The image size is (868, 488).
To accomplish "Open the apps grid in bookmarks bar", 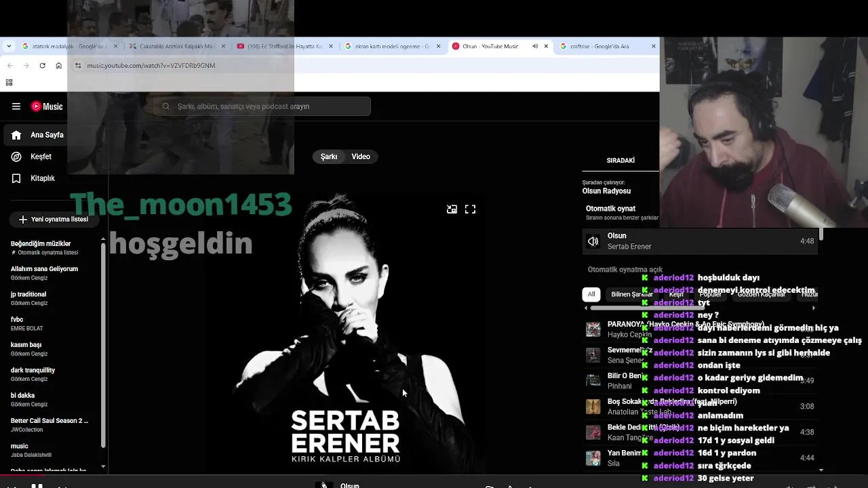I will click(x=9, y=83).
